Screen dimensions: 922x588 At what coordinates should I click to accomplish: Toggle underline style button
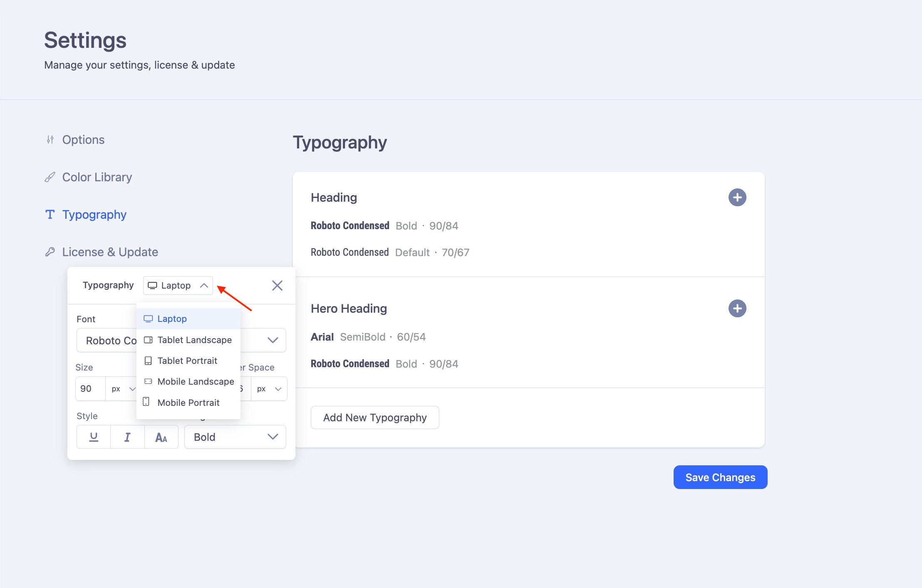click(94, 437)
